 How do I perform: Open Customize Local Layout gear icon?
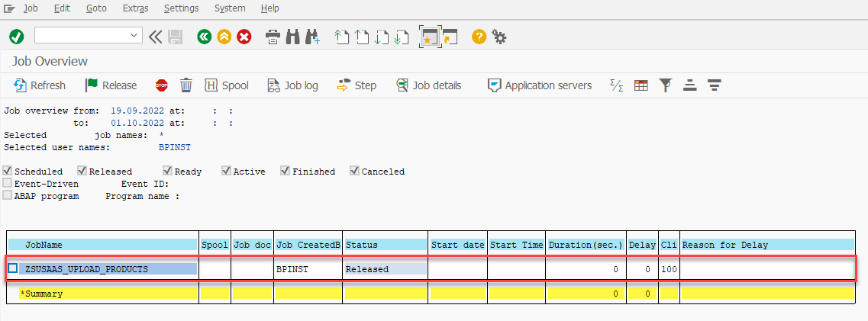(499, 37)
